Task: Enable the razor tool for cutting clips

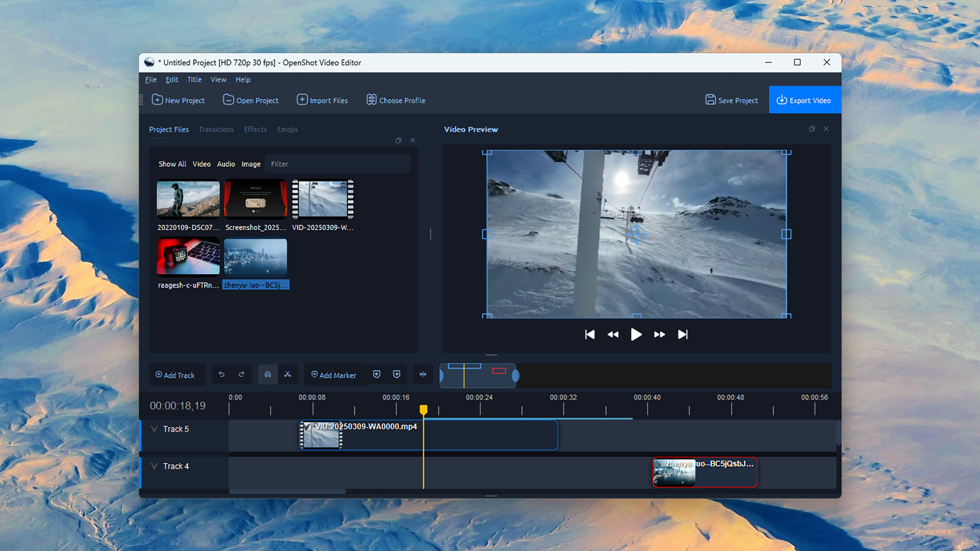Action: 288,374
